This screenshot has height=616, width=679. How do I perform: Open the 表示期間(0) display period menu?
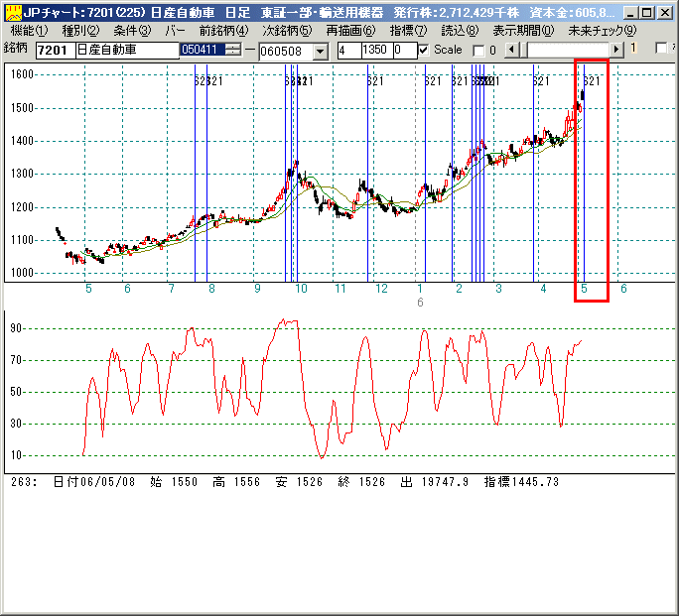tap(523, 31)
